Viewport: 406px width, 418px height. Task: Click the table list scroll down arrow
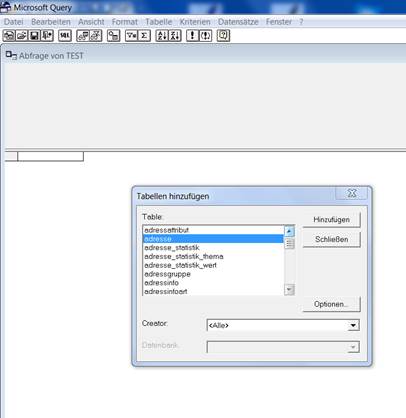(x=289, y=289)
